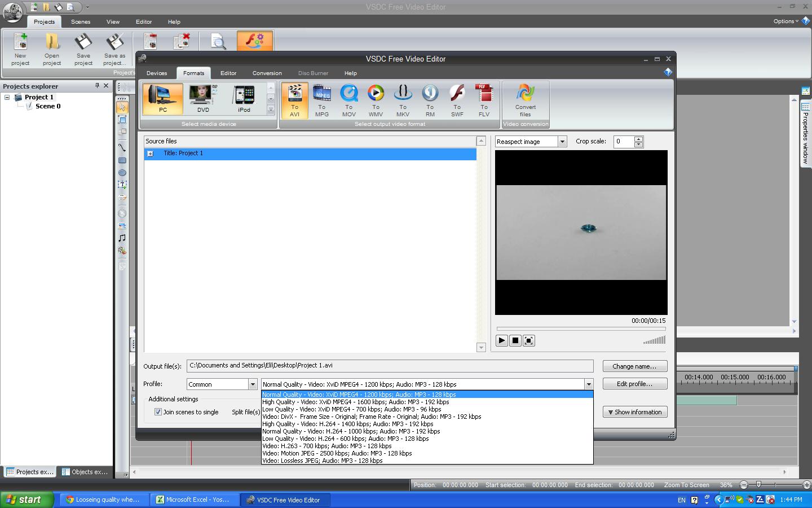Click the preview seek slider bar

581,329
